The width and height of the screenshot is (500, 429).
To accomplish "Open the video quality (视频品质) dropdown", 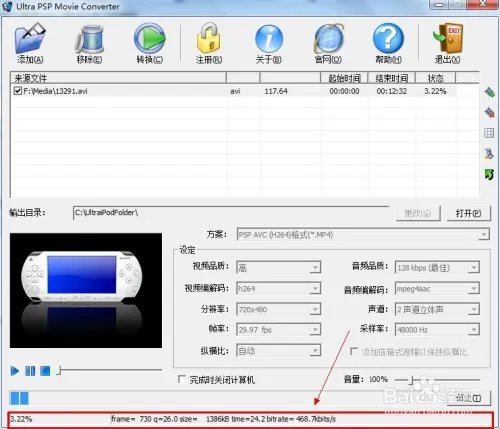I will [315, 267].
